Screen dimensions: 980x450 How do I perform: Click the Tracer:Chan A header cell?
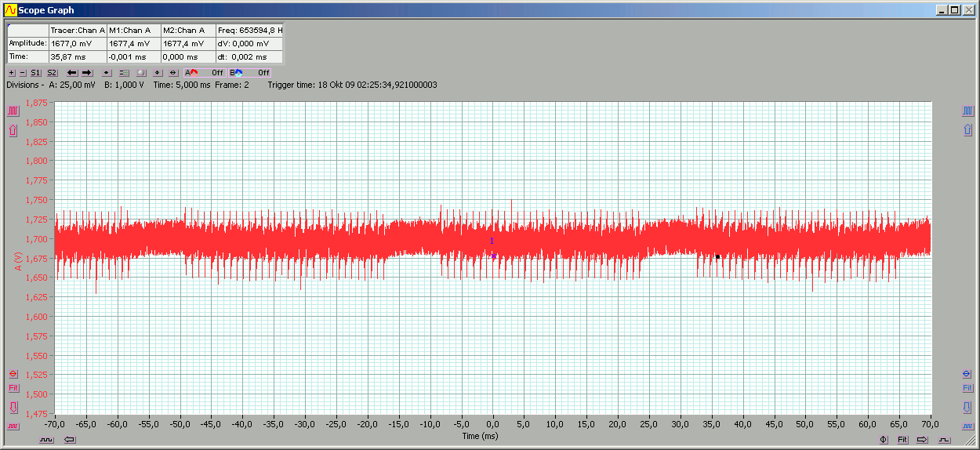pyautogui.click(x=77, y=31)
